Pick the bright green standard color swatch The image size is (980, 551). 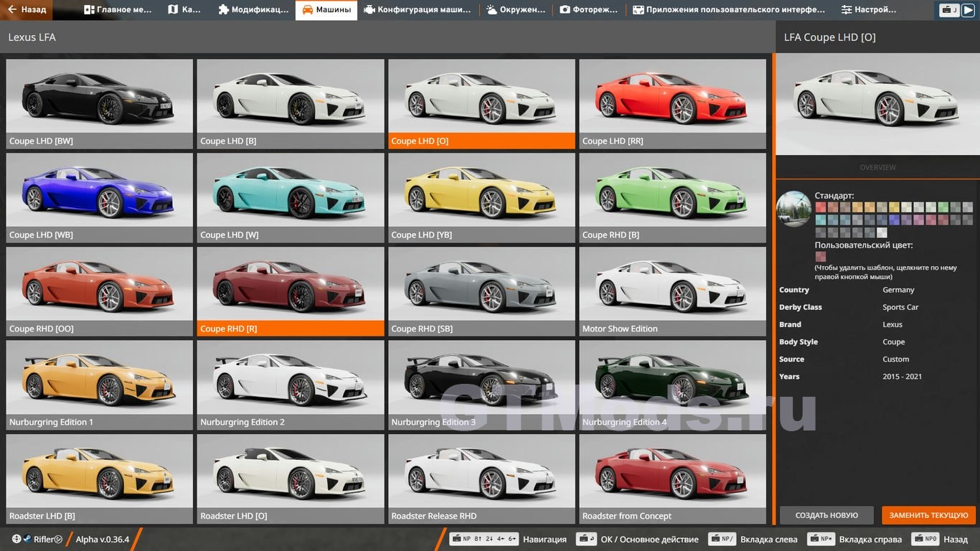coord(943,207)
